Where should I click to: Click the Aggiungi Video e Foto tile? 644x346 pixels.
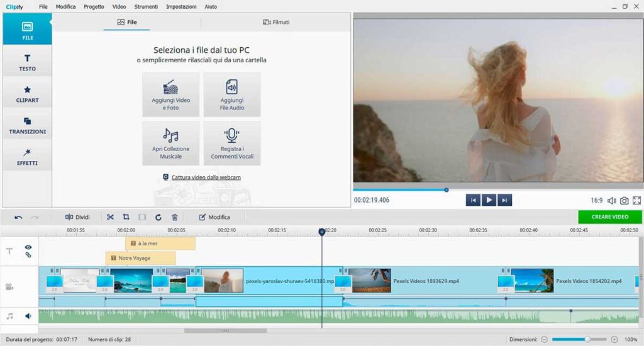171,94
